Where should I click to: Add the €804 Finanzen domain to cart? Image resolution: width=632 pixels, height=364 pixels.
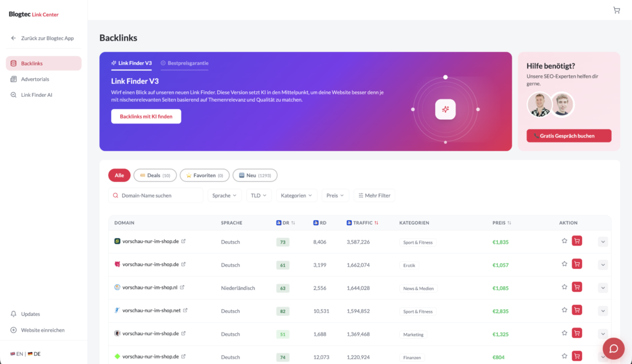(x=577, y=356)
